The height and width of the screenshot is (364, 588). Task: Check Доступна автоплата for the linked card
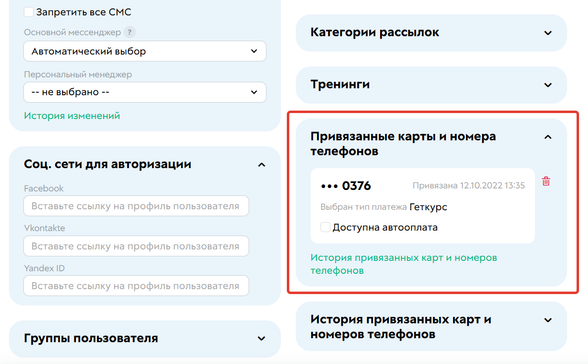326,227
